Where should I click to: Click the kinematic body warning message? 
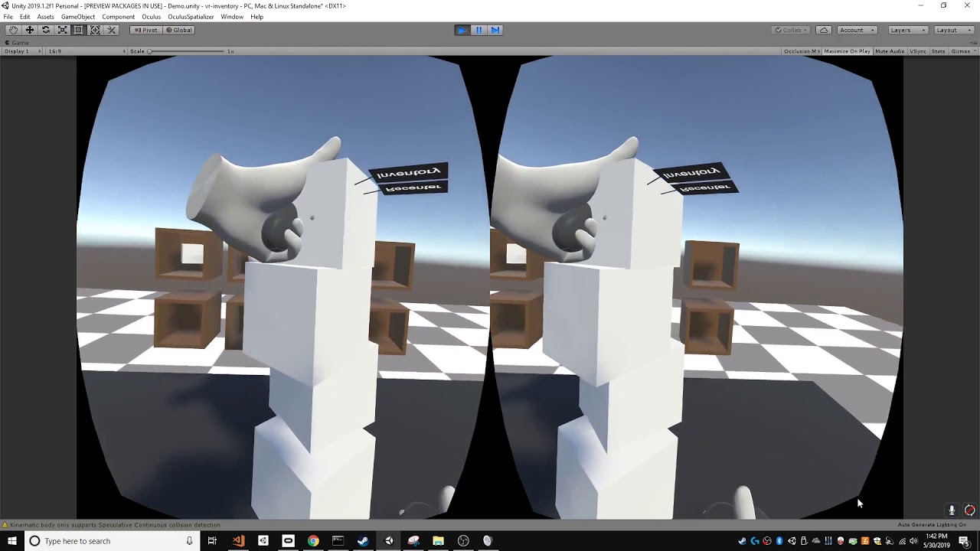(112, 525)
